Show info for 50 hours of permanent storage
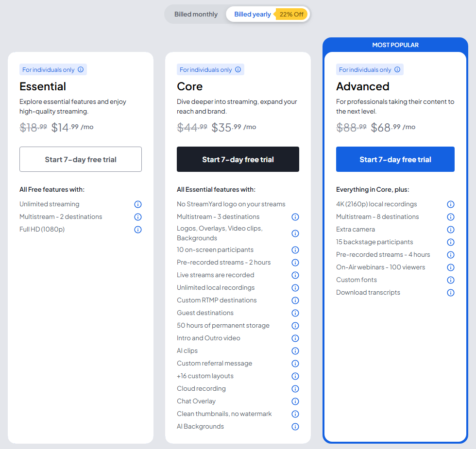Viewport: 476px width, 449px height. (295, 326)
